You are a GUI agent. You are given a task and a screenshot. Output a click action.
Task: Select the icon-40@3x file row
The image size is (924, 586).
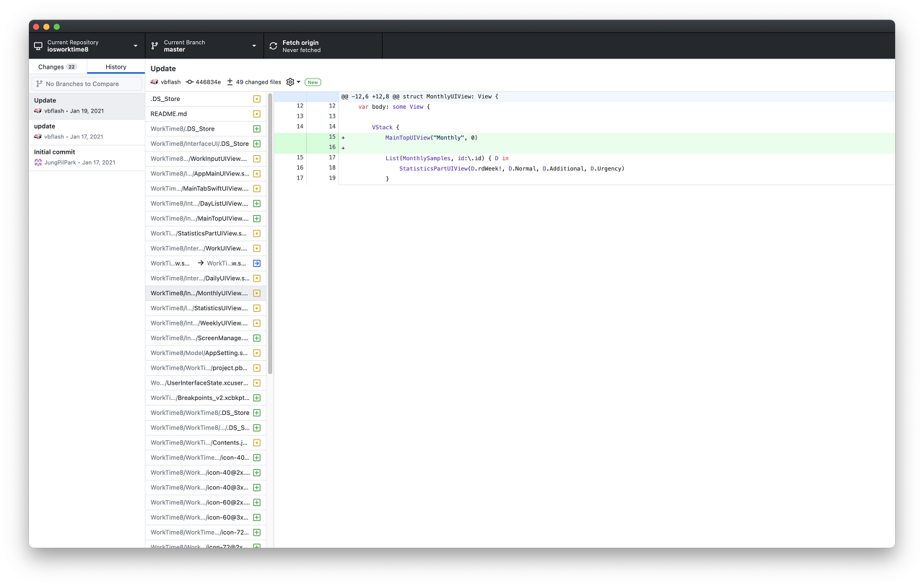click(206, 487)
